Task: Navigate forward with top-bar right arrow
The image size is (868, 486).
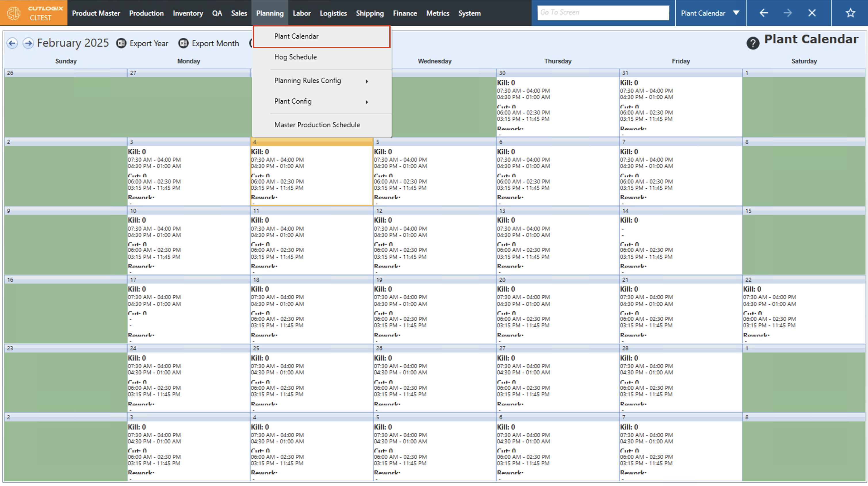Action: [x=788, y=13]
